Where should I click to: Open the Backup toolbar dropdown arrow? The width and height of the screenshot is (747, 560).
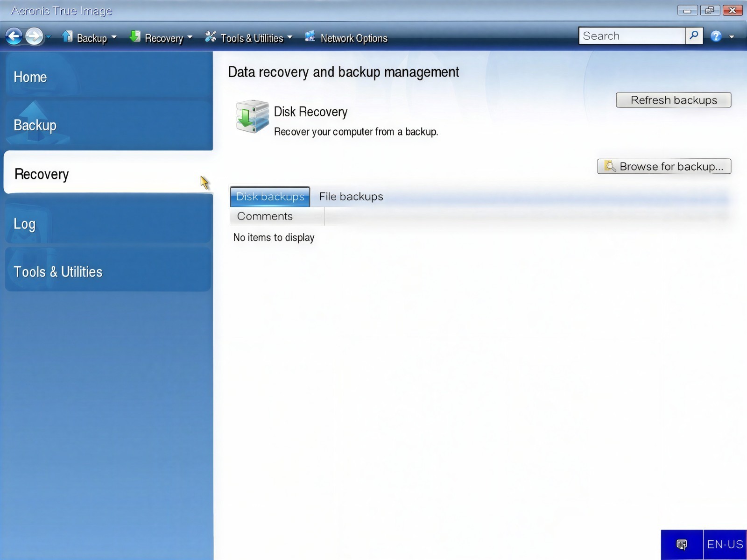click(114, 37)
